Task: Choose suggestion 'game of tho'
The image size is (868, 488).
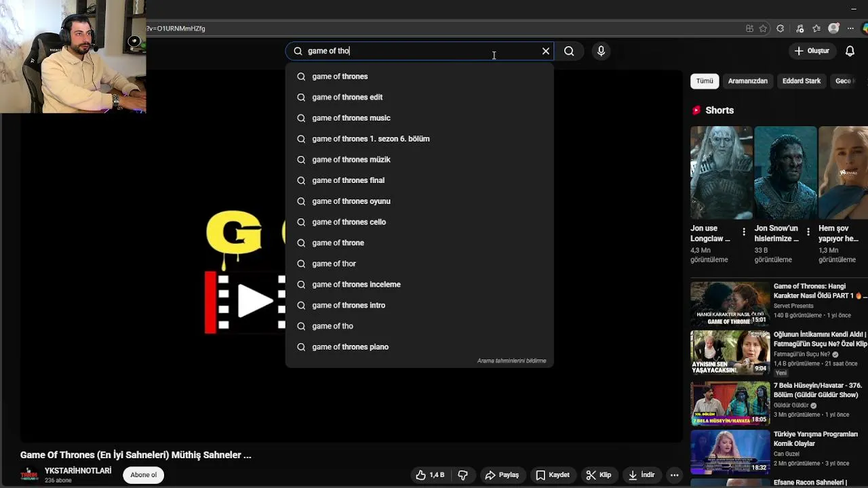Action: coord(420,326)
